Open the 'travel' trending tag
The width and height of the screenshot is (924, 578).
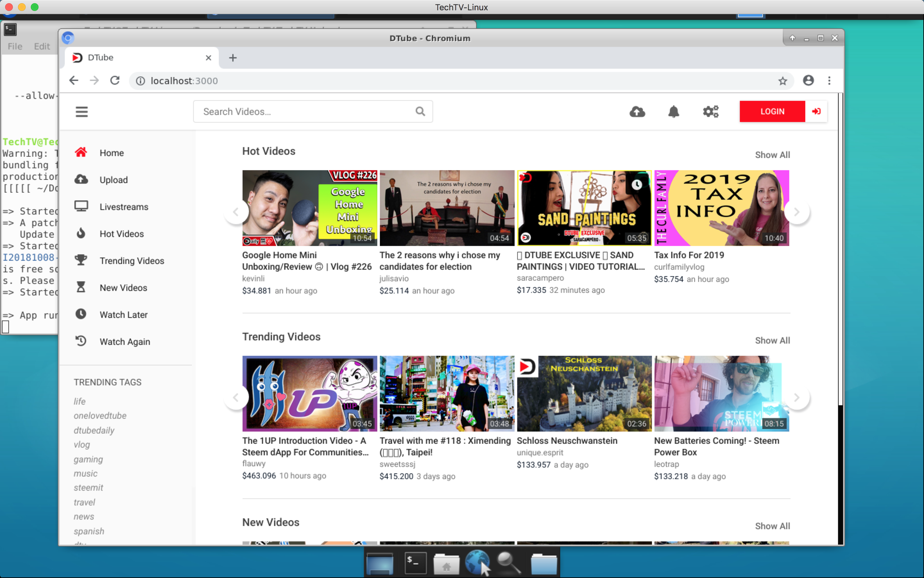84,502
